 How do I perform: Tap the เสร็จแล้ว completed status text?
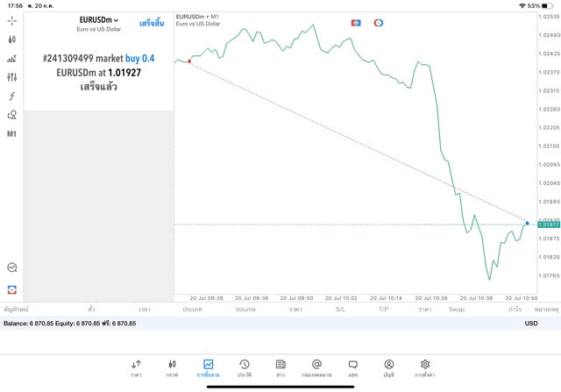(99, 87)
